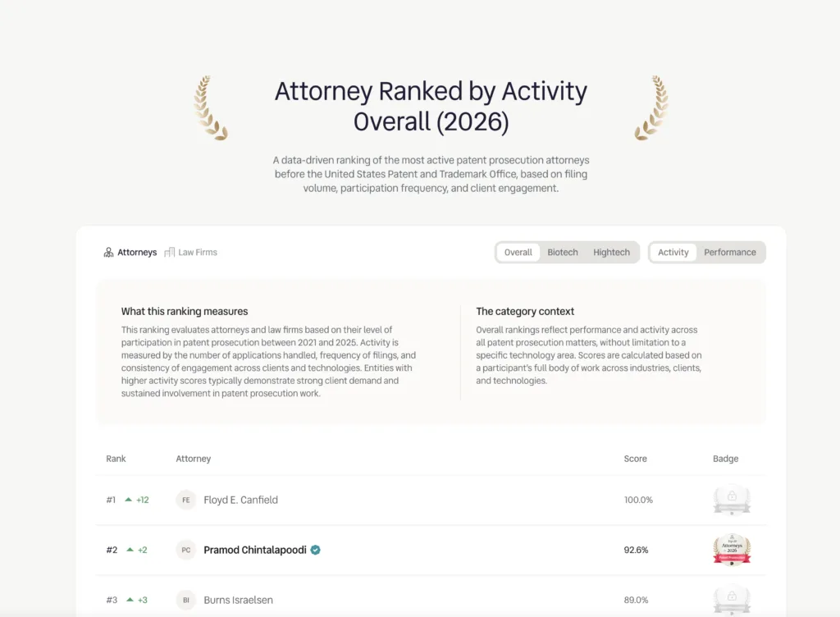
Task: Click the locked badge for Floyd Canfield
Action: pos(731,500)
